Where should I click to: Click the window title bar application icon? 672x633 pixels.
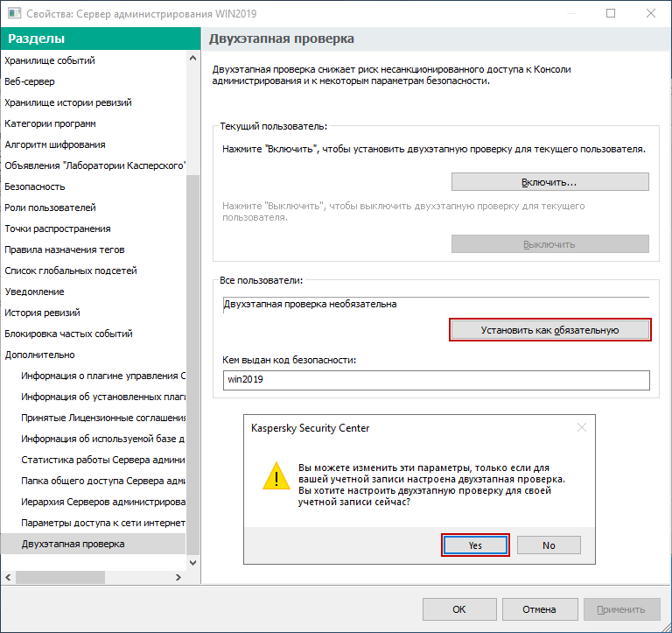(14, 13)
